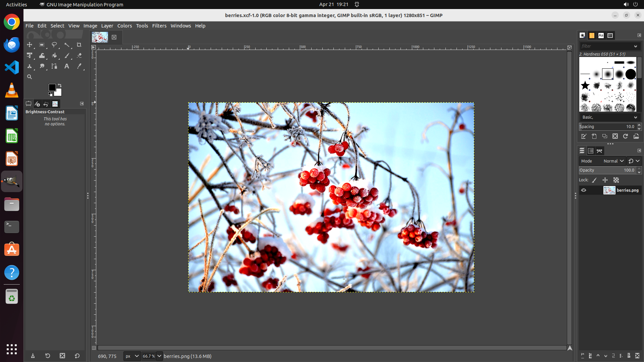Click the black foreground color swatch
Screen dimensions: 644x362
pos(52,87)
